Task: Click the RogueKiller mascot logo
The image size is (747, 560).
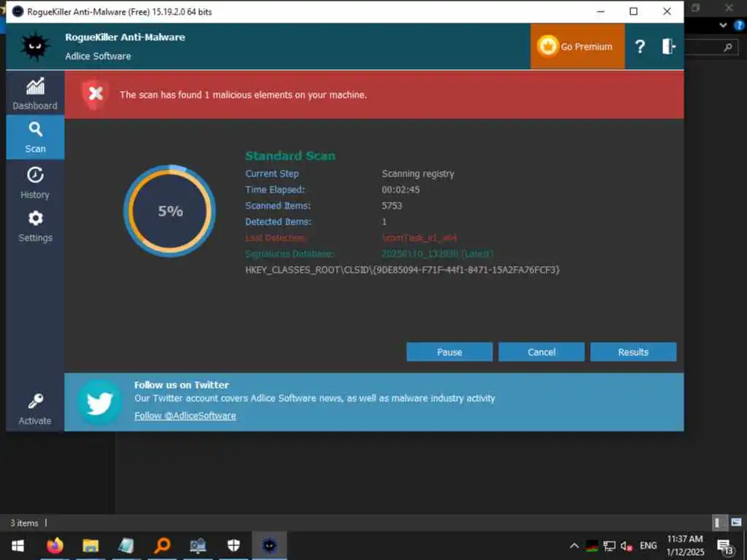Action: (35, 46)
